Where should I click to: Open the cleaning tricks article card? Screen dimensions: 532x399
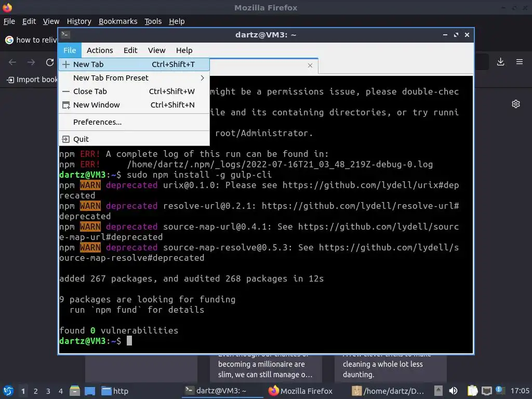[x=390, y=369]
